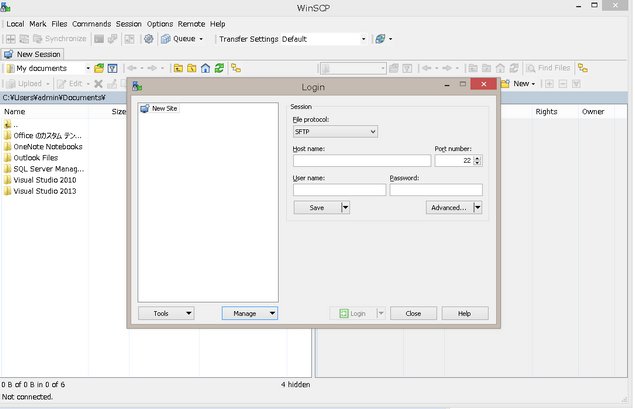Click the local Home directory icon
The image size is (635, 409).
click(x=205, y=68)
